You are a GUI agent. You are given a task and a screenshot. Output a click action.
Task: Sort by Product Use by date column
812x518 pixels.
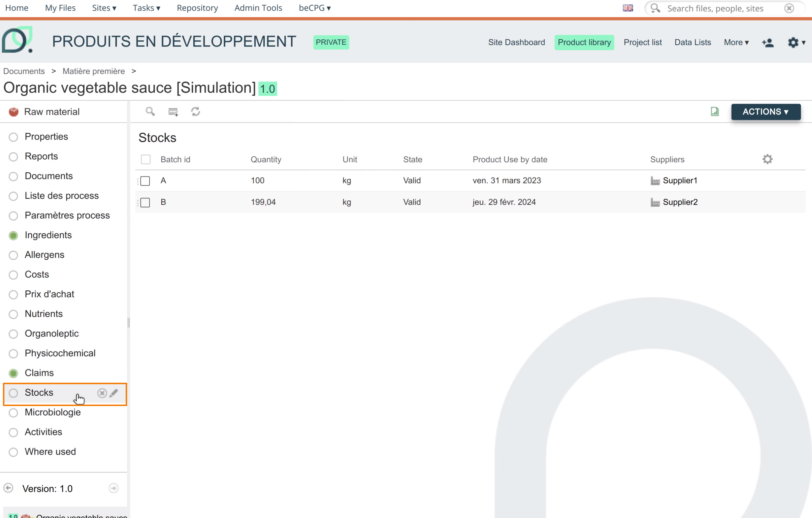510,160
